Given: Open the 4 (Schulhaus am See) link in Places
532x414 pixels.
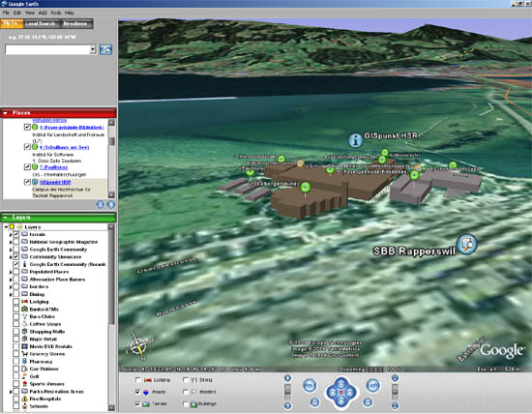Looking at the screenshot, I should click(64, 147).
